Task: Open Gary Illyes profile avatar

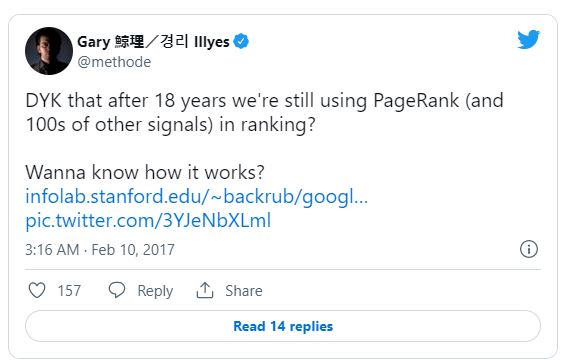Action: coord(49,51)
